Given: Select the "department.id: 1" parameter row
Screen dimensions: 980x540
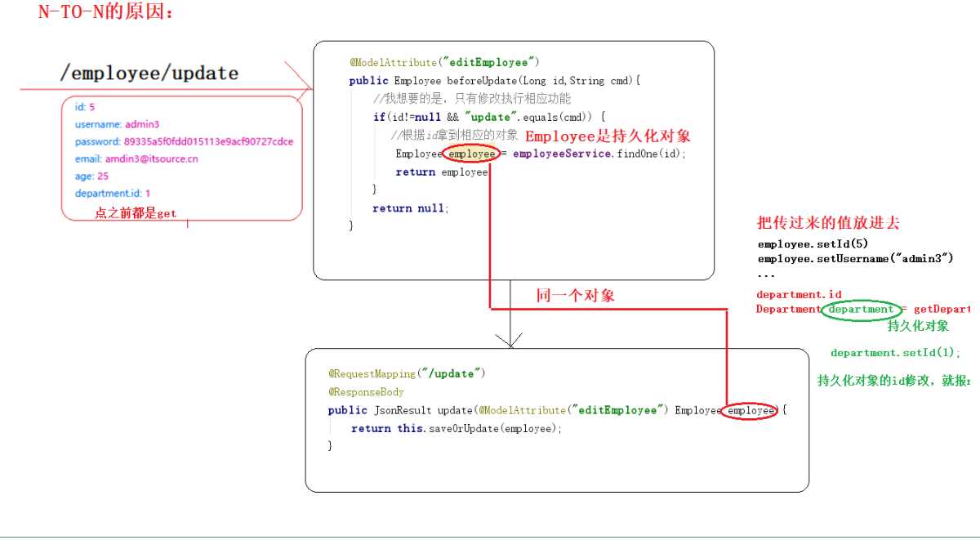Looking at the screenshot, I should 113,194.
